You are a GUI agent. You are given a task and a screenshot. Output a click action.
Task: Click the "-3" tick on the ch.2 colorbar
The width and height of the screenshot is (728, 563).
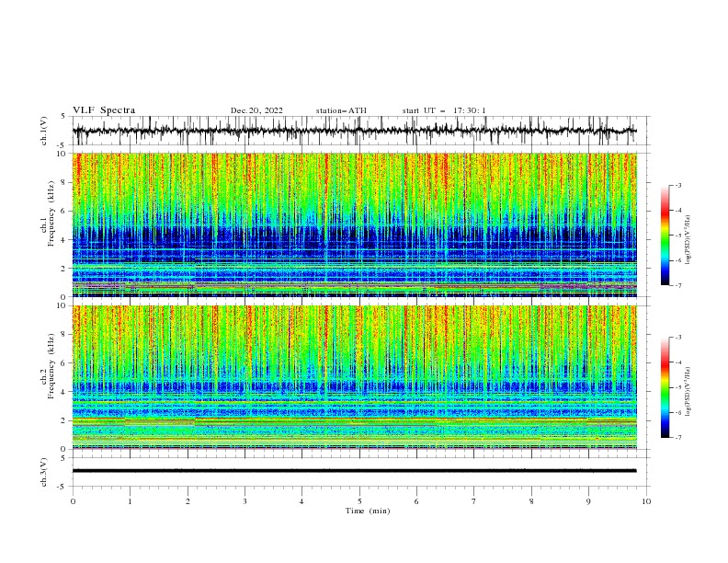[677, 338]
